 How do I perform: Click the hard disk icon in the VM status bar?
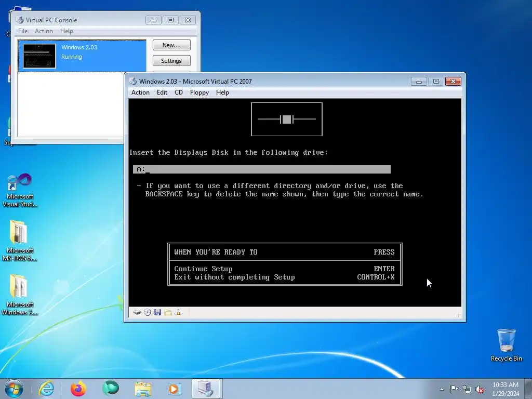[x=137, y=312]
